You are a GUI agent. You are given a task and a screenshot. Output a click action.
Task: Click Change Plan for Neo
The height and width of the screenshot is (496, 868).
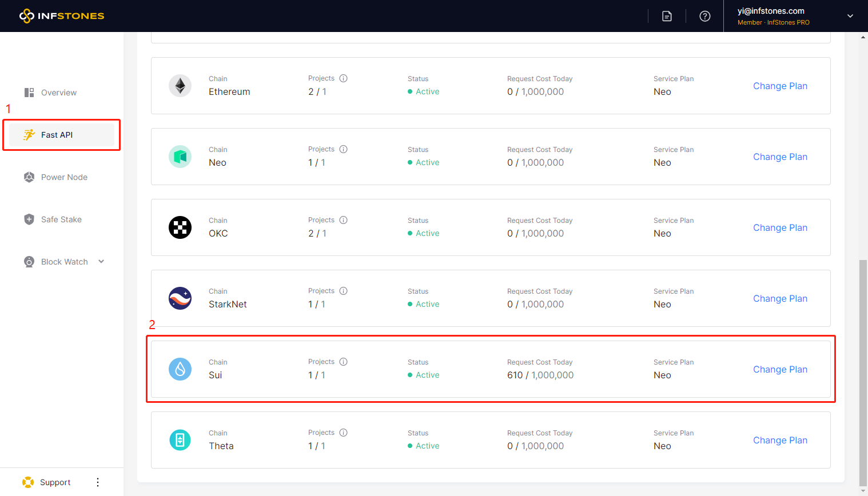[x=780, y=157]
